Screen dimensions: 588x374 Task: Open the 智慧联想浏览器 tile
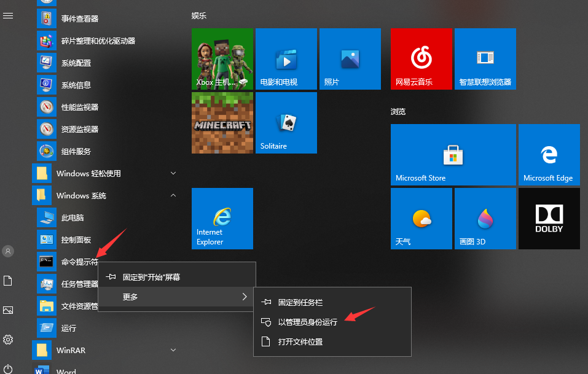click(485, 59)
